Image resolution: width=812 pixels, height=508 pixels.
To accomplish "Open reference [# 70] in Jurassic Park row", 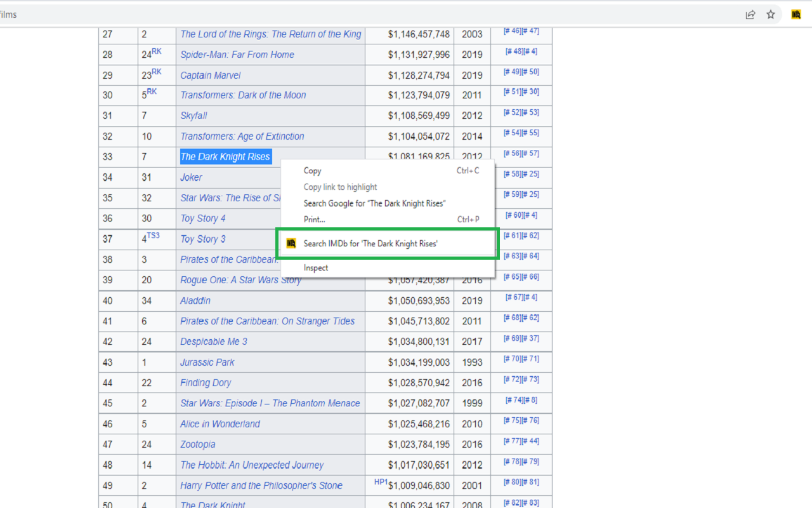I will (x=512, y=359).
